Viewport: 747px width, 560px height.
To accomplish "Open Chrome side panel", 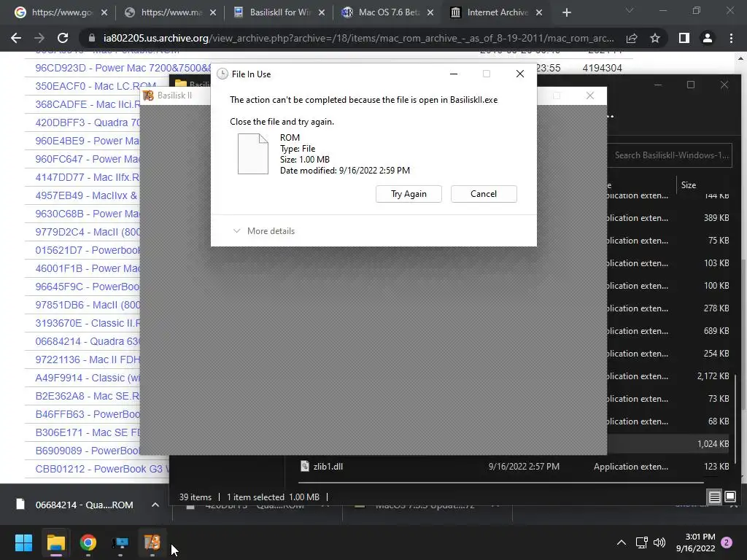I will click(x=684, y=38).
